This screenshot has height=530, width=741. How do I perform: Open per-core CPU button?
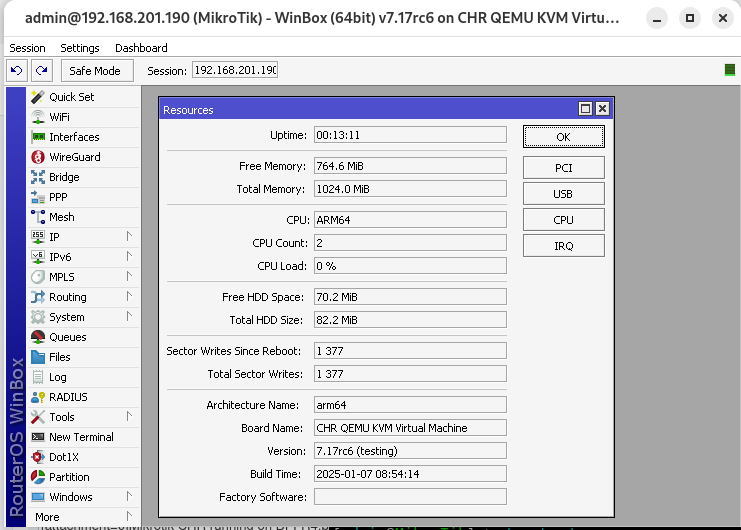[563, 220]
